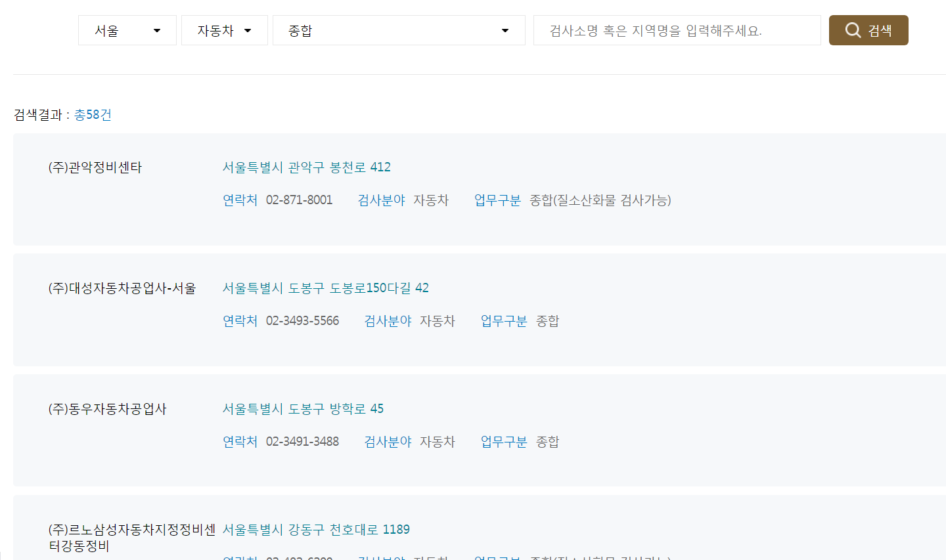Click 업무구분 label in 대성자동차공업사 row

tap(504, 321)
